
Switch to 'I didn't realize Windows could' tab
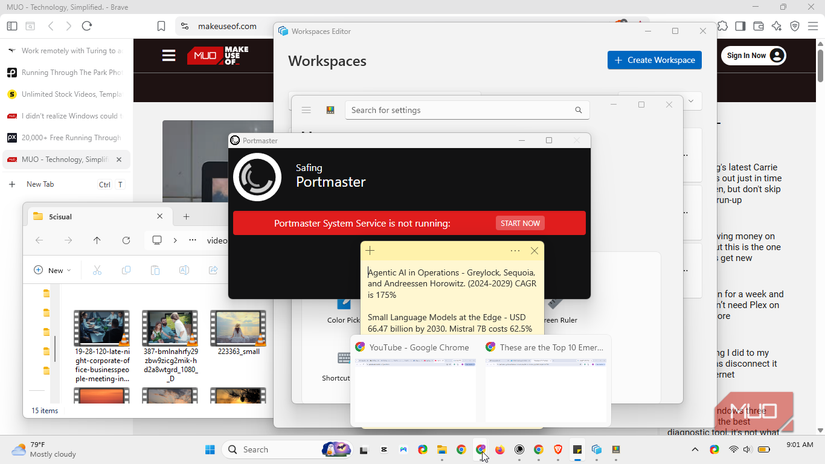coord(66,116)
